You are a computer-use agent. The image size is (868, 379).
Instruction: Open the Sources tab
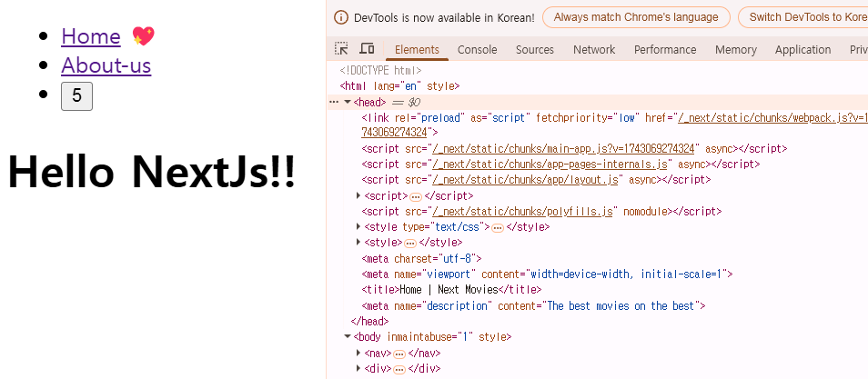point(535,50)
